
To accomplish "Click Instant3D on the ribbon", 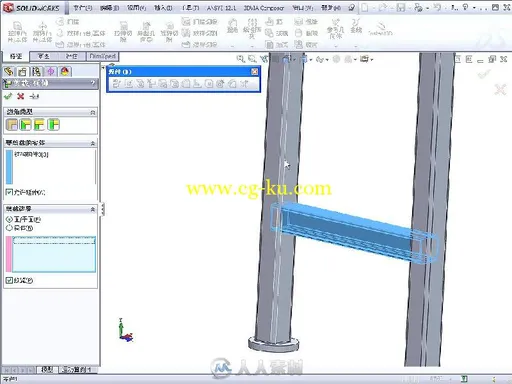I will [380, 29].
